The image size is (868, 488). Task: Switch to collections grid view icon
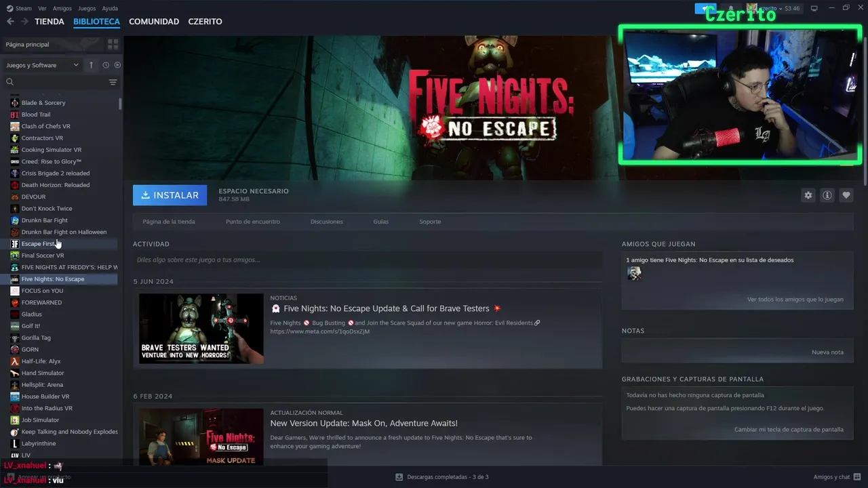pyautogui.click(x=113, y=44)
